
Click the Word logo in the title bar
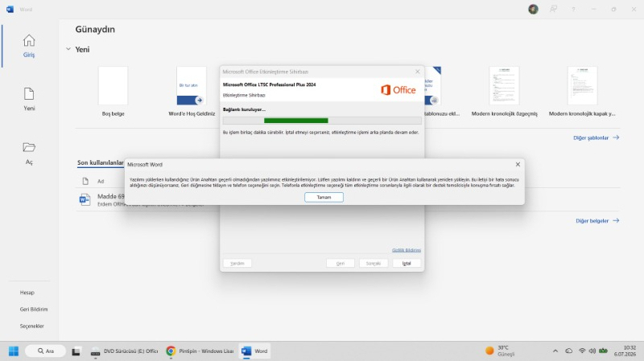pyautogui.click(x=10, y=9)
